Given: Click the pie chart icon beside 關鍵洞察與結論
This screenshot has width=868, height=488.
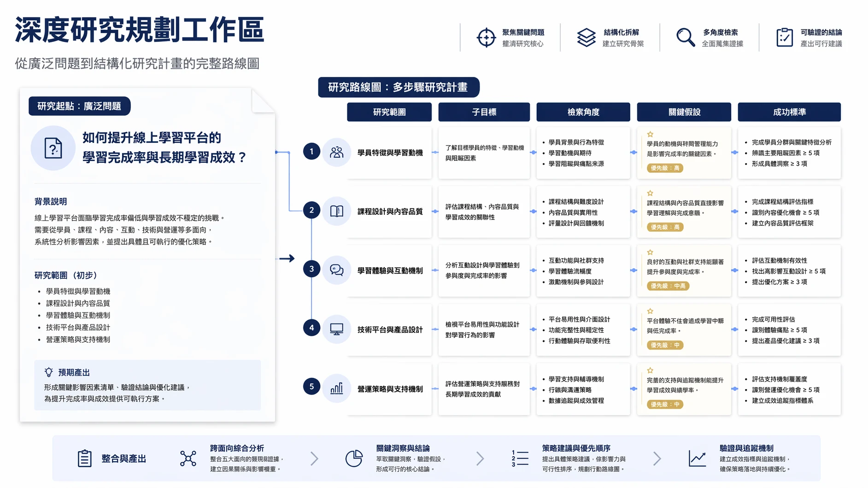Looking at the screenshot, I should tap(354, 459).
